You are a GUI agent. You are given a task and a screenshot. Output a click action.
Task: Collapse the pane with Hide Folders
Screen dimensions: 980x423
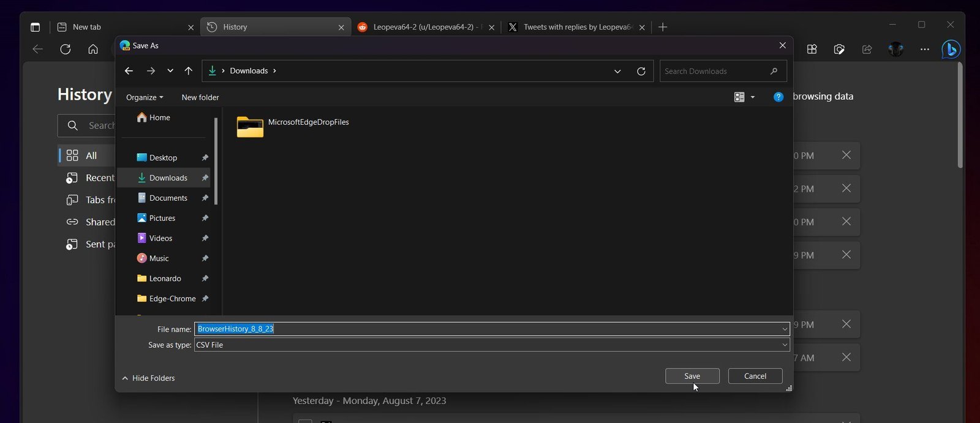point(148,378)
